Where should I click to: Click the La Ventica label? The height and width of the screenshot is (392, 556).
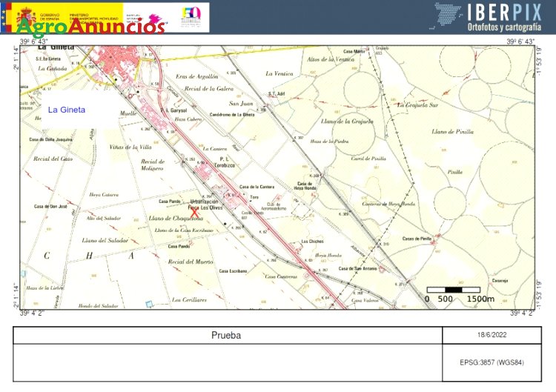(x=279, y=73)
